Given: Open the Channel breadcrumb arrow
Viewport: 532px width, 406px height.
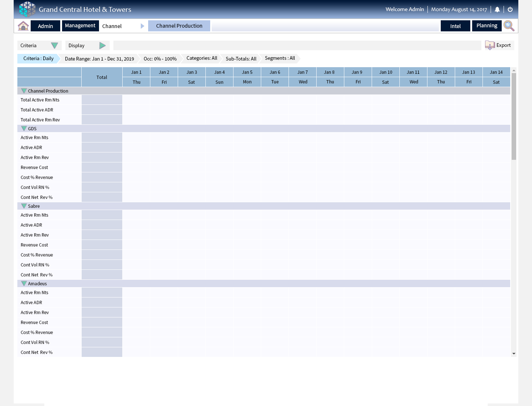Looking at the screenshot, I should [143, 26].
